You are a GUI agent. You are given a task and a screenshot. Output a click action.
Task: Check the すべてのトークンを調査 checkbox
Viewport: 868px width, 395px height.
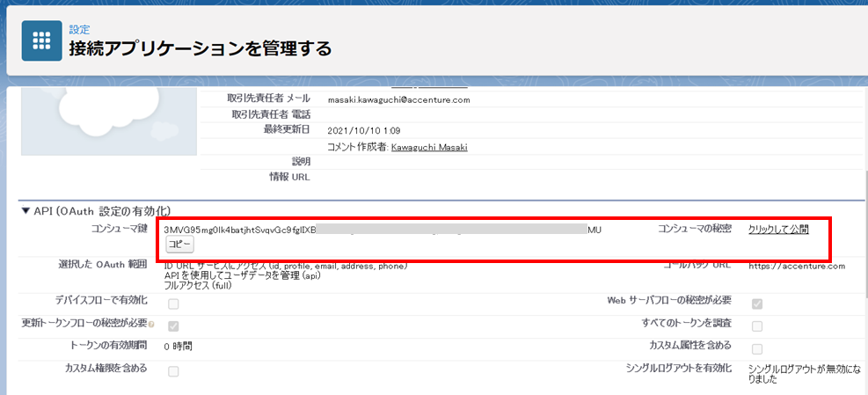point(757,326)
